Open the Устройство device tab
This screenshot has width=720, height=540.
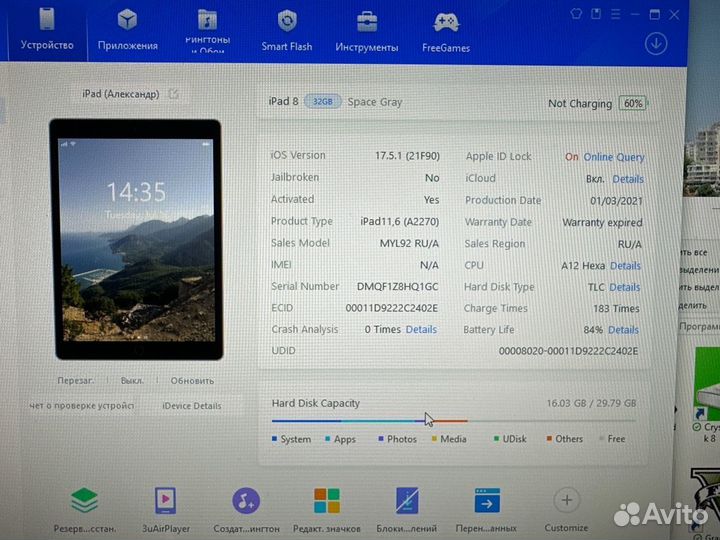(x=47, y=30)
